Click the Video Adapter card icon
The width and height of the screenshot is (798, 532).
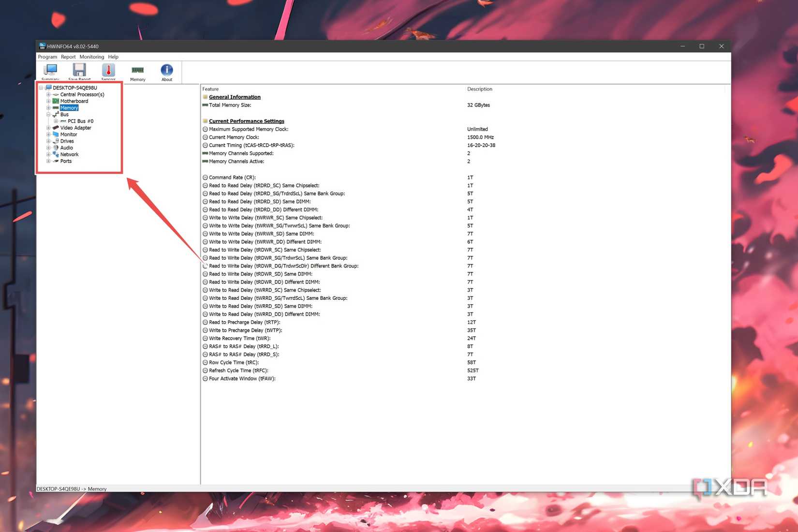[56, 128]
